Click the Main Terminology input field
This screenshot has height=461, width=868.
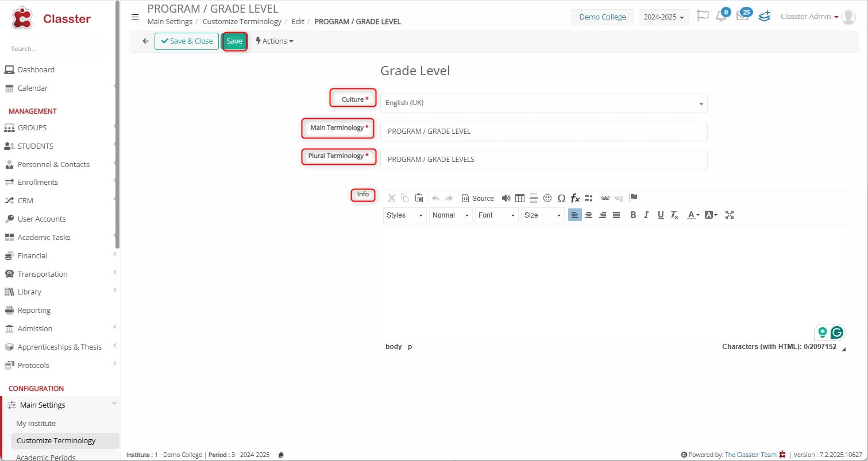(543, 131)
